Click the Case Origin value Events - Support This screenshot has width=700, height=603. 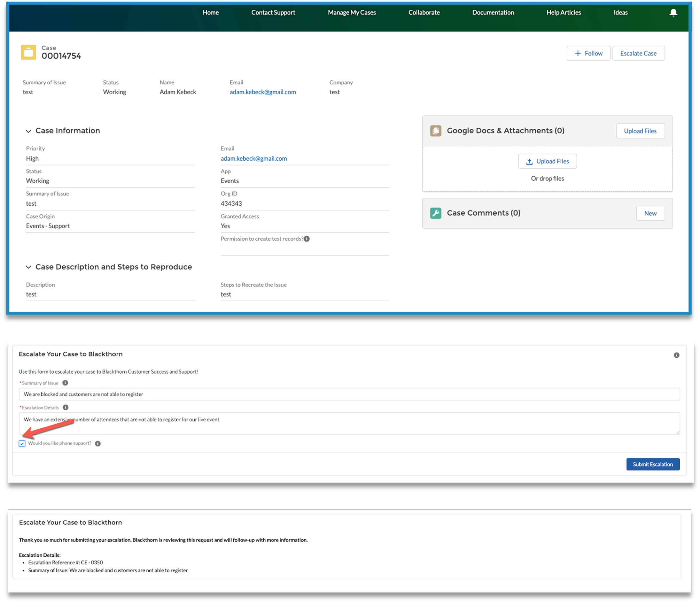point(48,226)
